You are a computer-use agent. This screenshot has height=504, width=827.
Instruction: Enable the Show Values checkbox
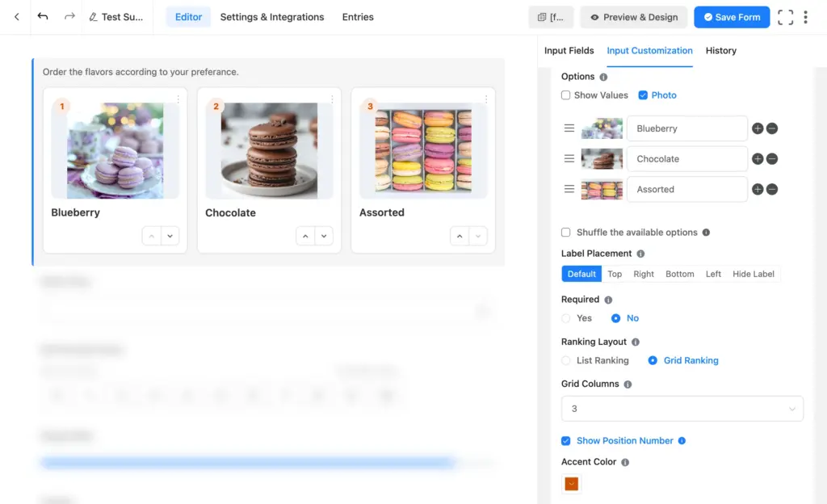coord(566,94)
